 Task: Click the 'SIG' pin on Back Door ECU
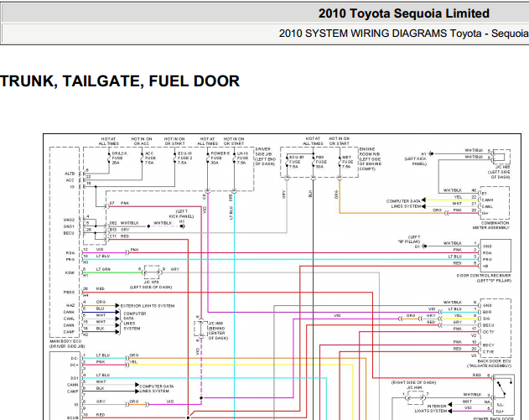pos(486,319)
